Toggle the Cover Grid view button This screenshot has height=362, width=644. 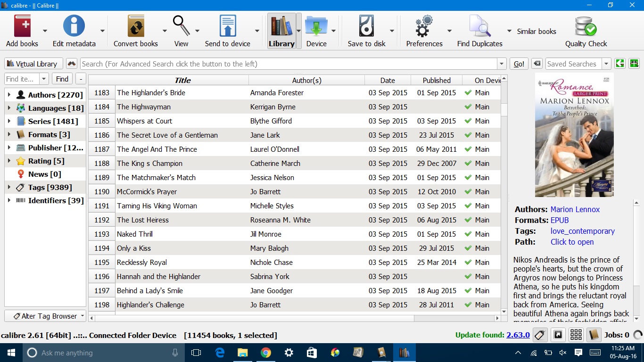coord(576,335)
